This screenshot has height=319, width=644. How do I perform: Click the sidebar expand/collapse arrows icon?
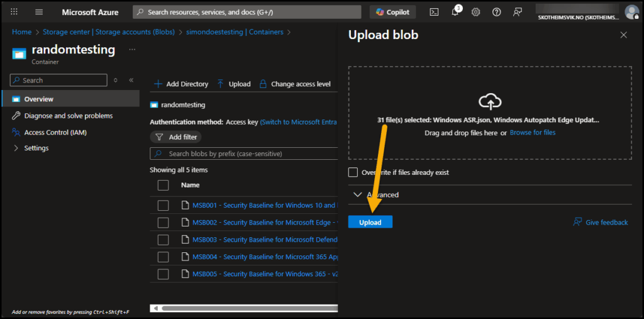coord(116,80)
